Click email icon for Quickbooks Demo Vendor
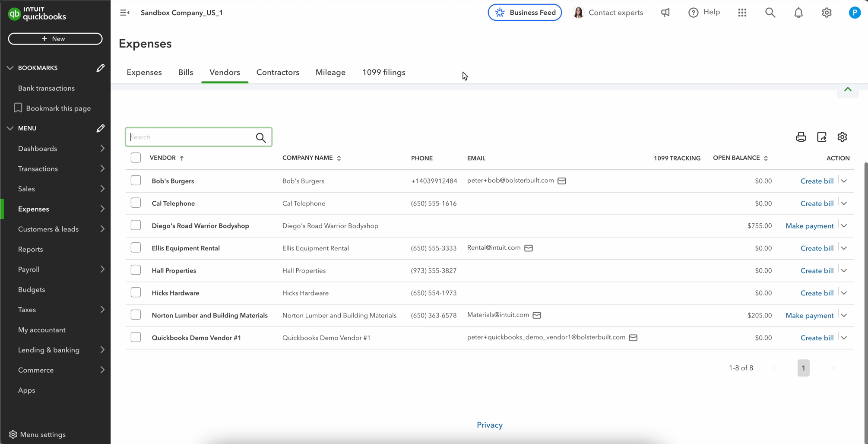This screenshot has width=868, height=444. point(633,338)
